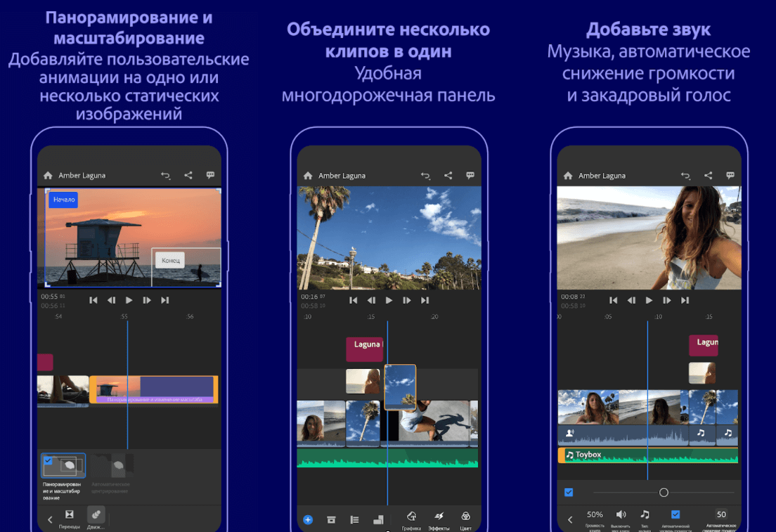Screen dimensions: 776x532
Task: Toggle the automatic volume level checkbox
Action: 675,514
